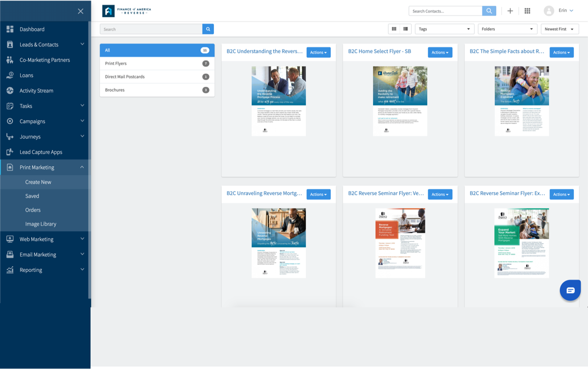The height and width of the screenshot is (369, 588).
Task: Click the Loans icon in the sidebar
Action: pyautogui.click(x=10, y=75)
